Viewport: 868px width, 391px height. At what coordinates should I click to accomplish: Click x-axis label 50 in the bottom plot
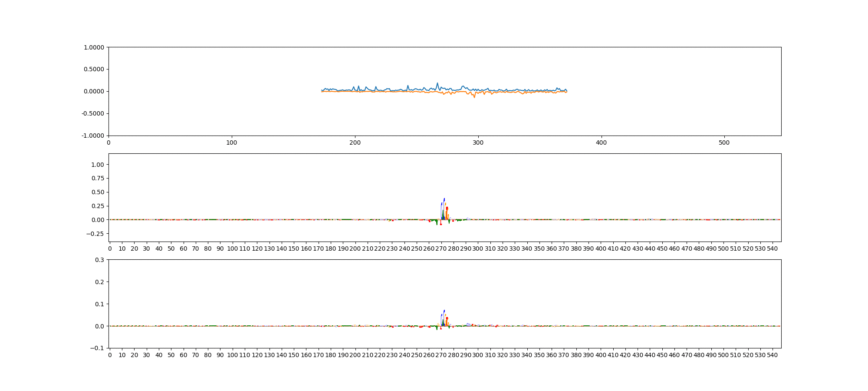point(171,355)
